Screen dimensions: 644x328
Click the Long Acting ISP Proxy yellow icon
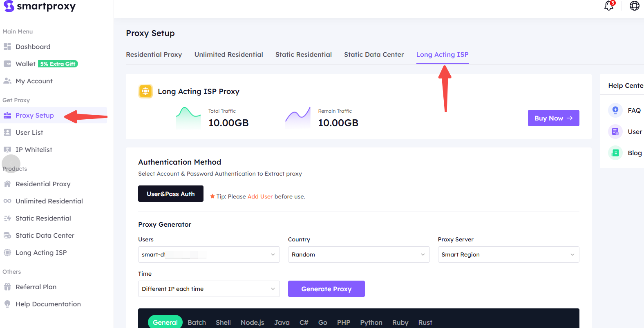point(145,91)
